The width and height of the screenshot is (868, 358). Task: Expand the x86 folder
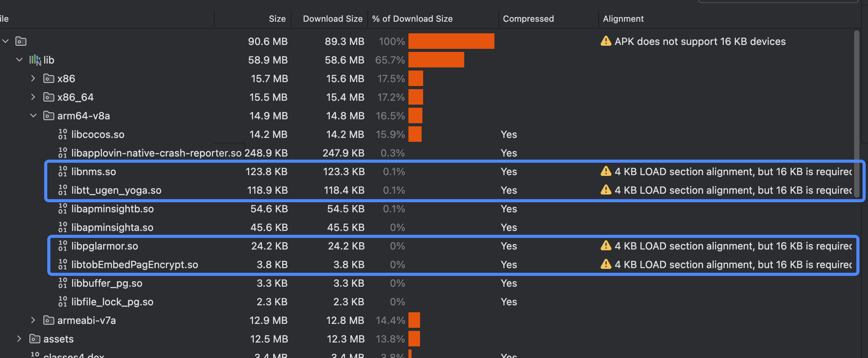[33, 79]
